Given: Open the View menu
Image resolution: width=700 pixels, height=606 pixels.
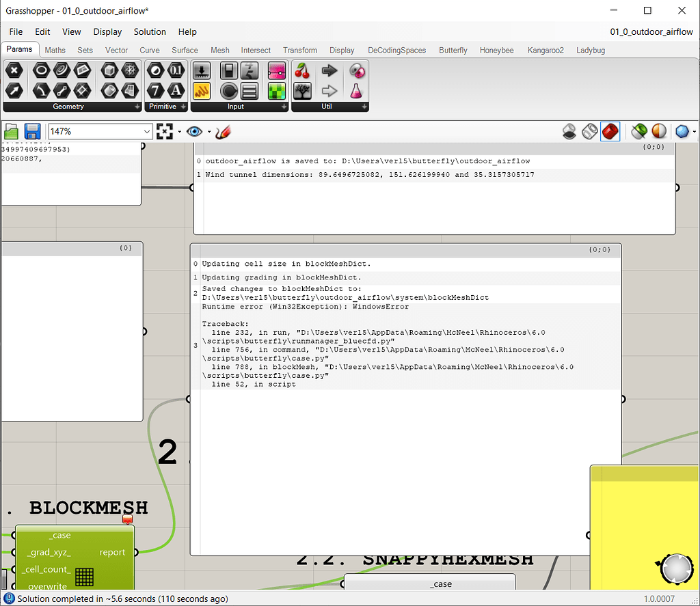Looking at the screenshot, I should click(71, 31).
